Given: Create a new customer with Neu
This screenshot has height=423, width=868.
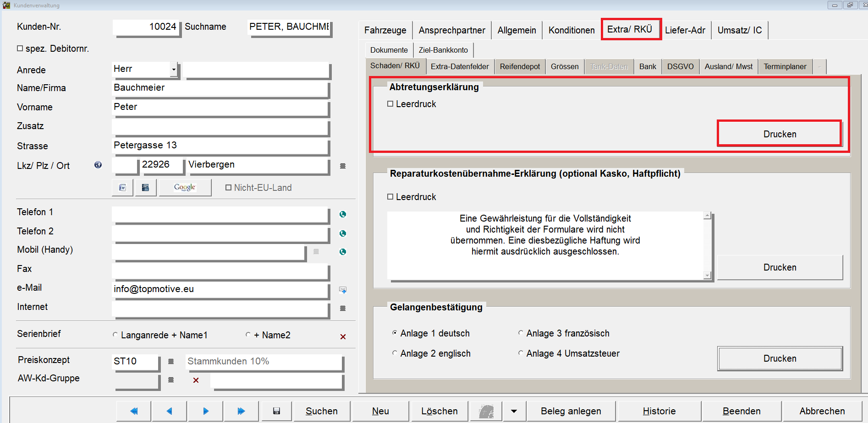Looking at the screenshot, I should click(380, 411).
